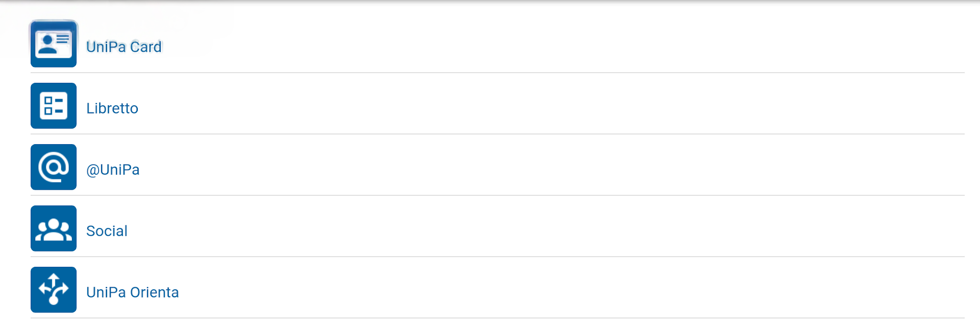Click empty space in the @UniPa row
The image size is (980, 322).
coord(561,169)
